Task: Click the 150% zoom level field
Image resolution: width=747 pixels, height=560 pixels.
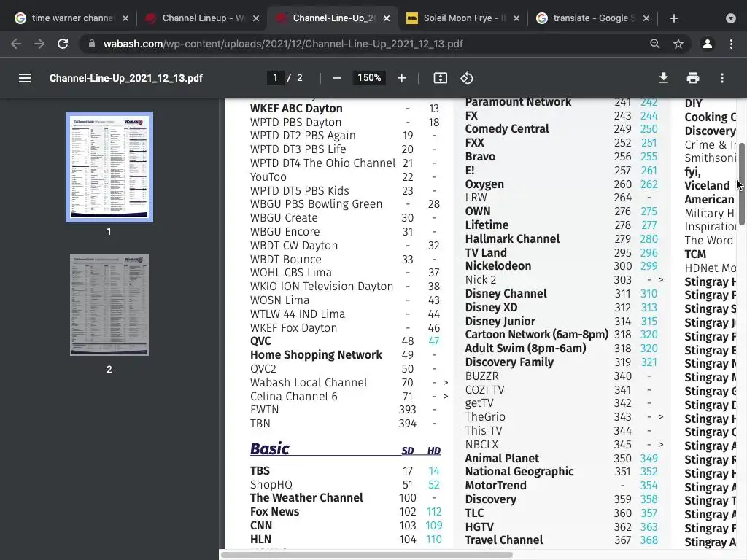Action: pyautogui.click(x=369, y=77)
